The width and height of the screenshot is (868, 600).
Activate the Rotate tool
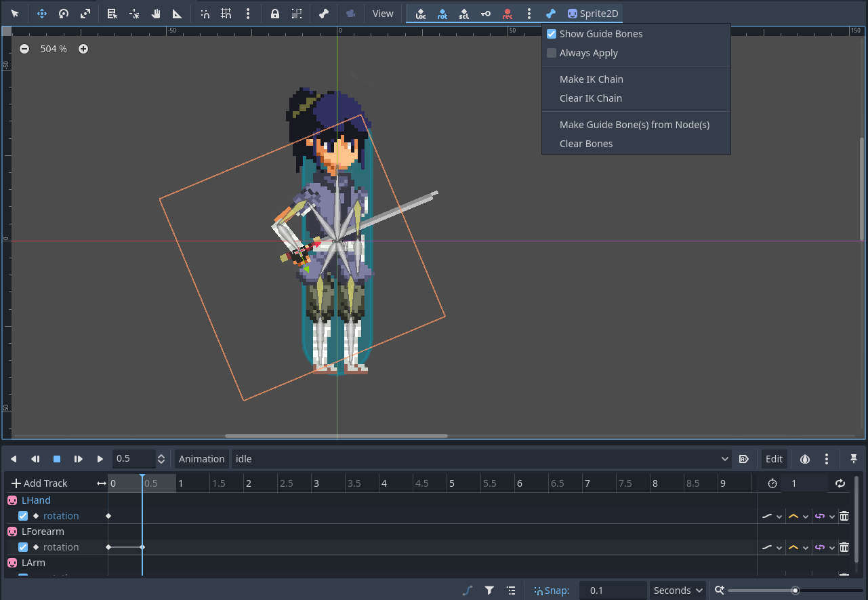pos(64,13)
